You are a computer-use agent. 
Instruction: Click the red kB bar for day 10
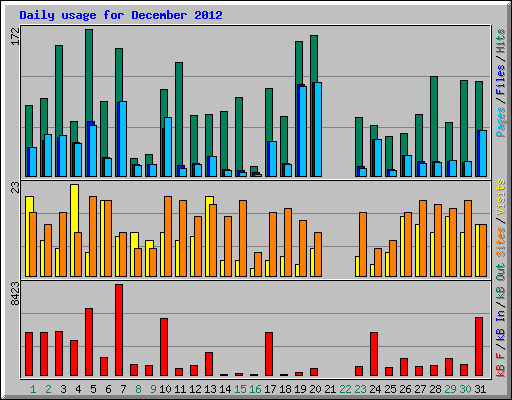[164, 347]
